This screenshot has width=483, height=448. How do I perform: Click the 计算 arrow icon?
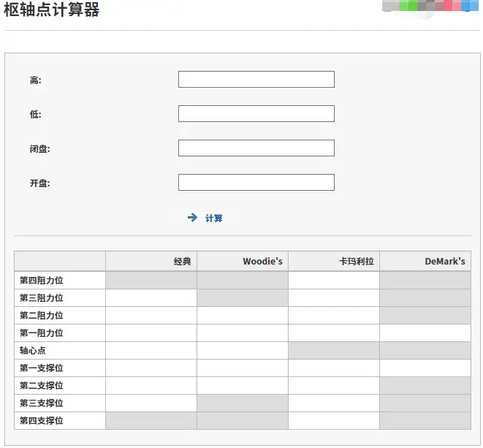point(192,218)
